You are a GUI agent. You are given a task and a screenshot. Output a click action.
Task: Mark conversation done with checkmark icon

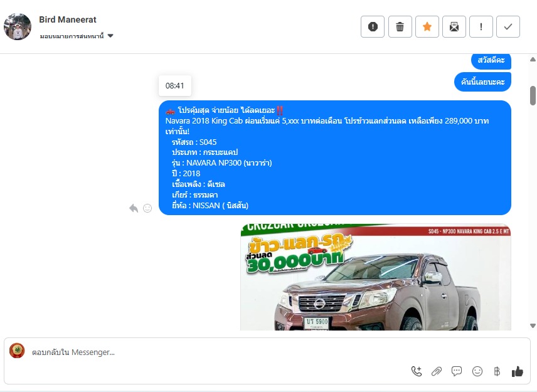pos(508,27)
